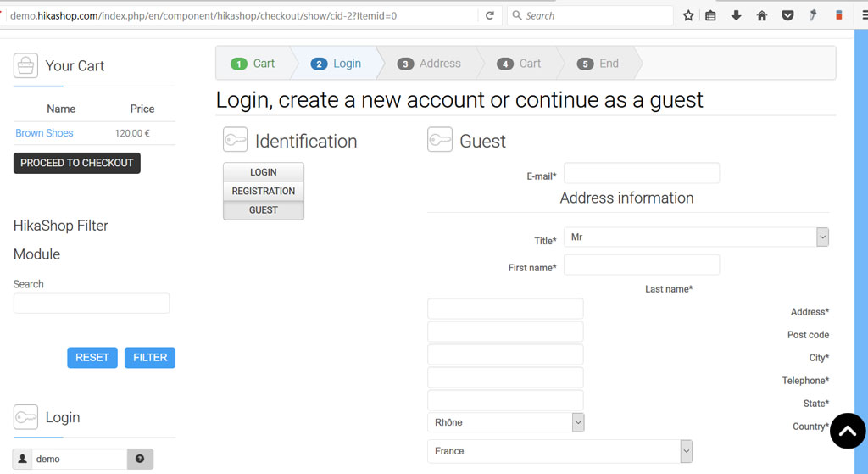Click the scroll-to-top arrow button
The image size is (868, 474).
[848, 431]
